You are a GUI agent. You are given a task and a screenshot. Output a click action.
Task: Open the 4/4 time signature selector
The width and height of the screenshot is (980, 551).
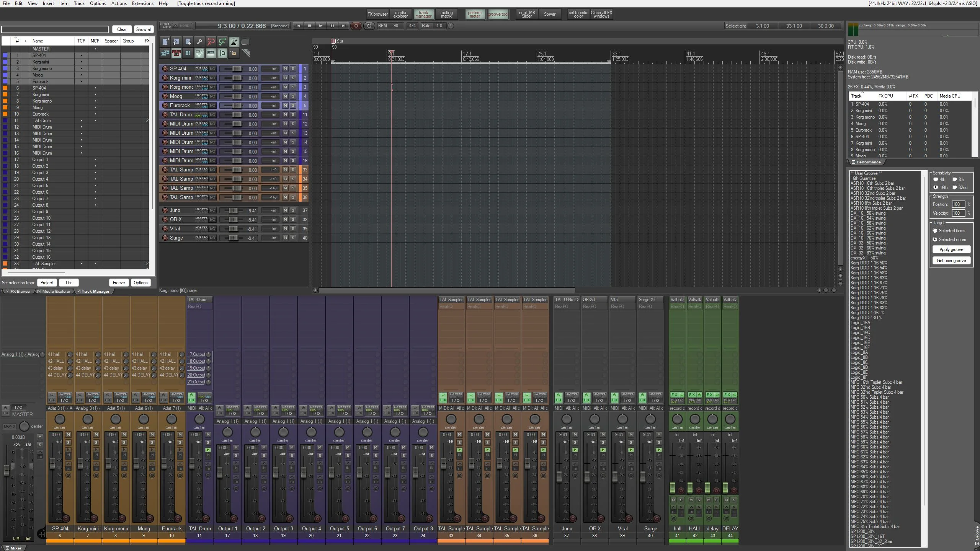[x=412, y=26]
